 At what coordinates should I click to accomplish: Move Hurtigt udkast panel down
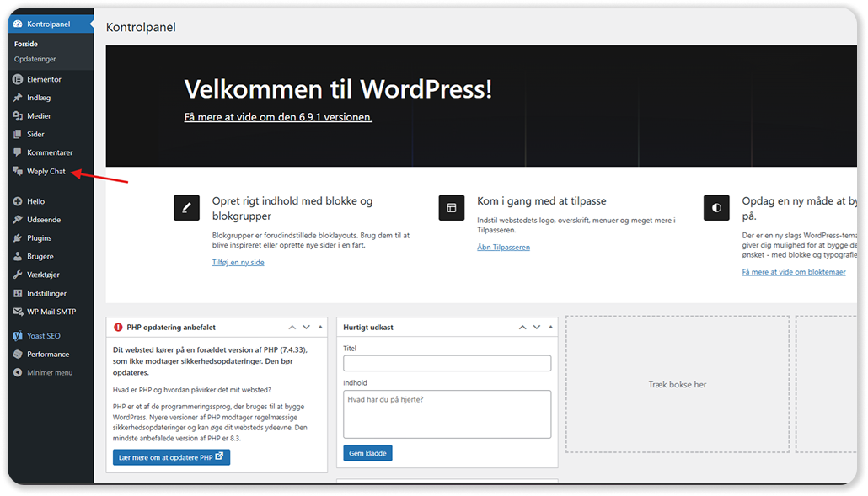(537, 328)
